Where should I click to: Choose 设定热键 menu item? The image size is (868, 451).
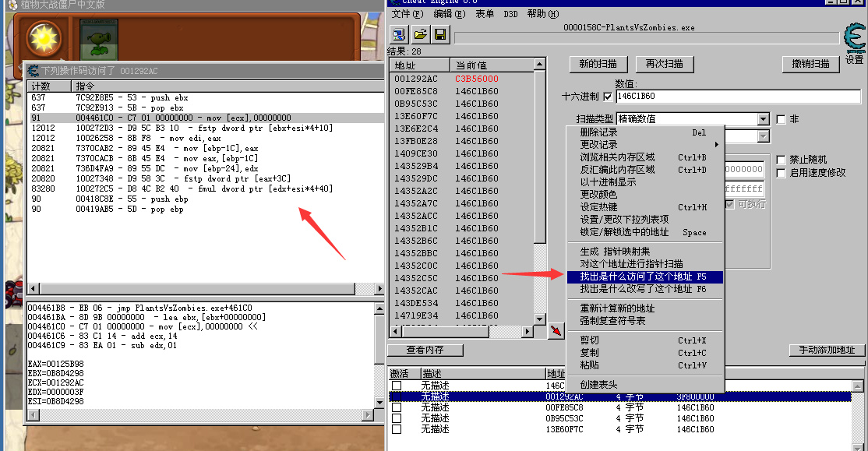click(x=645, y=207)
